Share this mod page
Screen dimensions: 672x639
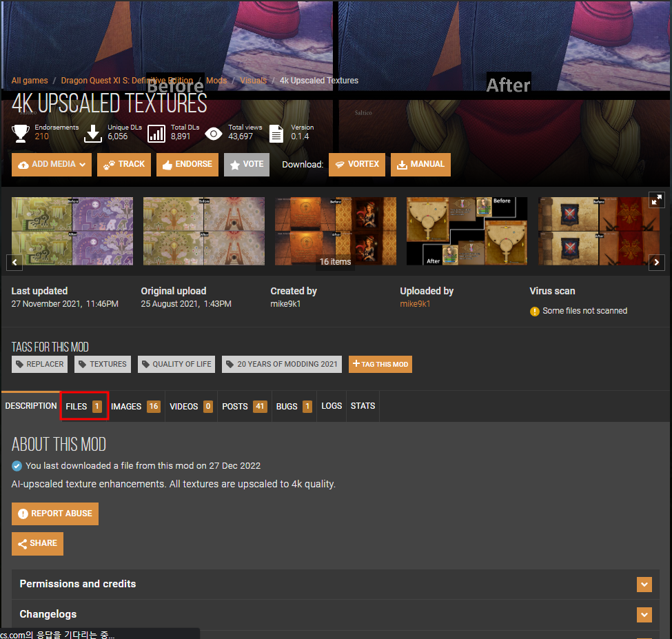37,544
